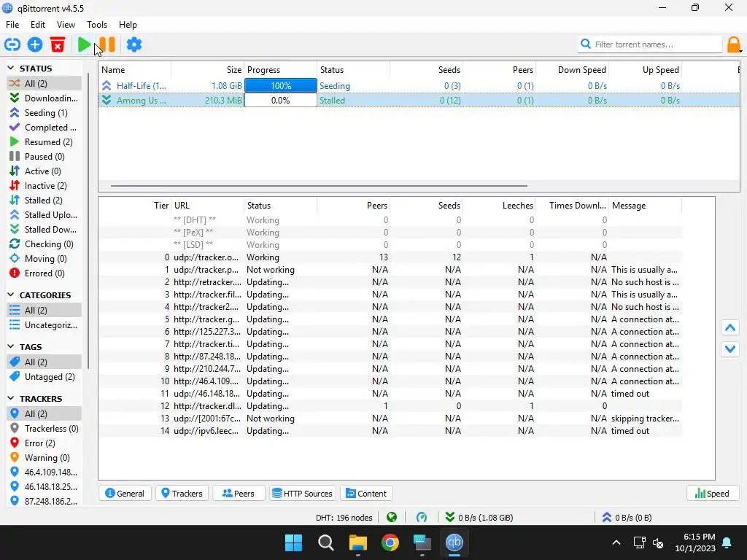747x560 pixels.
Task: Select the Seeding (1) status filter
Action: point(44,113)
